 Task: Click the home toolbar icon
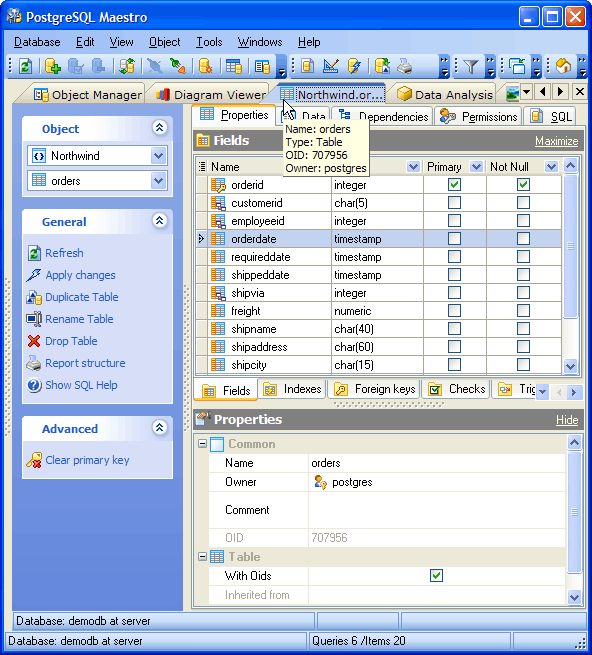563,66
